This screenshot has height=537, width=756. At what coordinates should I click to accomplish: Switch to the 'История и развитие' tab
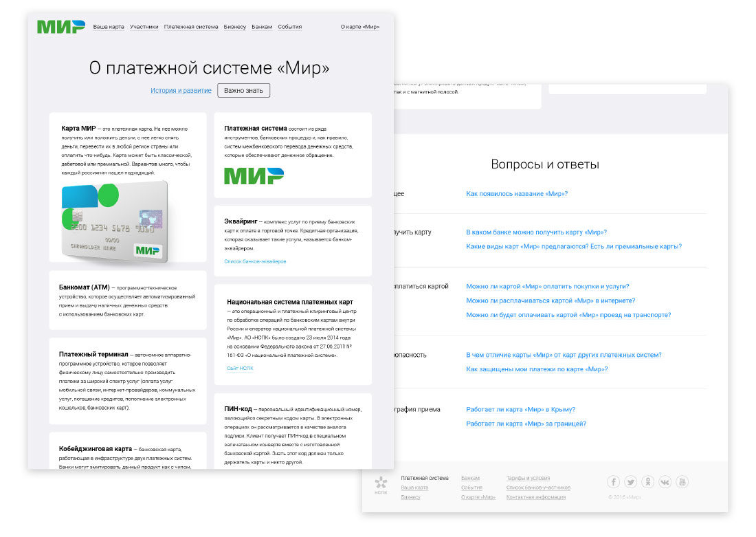click(x=181, y=91)
